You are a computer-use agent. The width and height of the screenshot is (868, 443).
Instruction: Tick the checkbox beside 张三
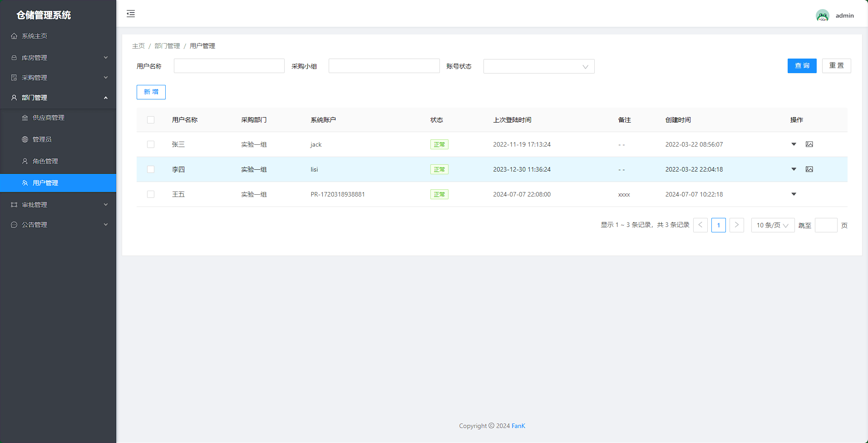coord(151,144)
